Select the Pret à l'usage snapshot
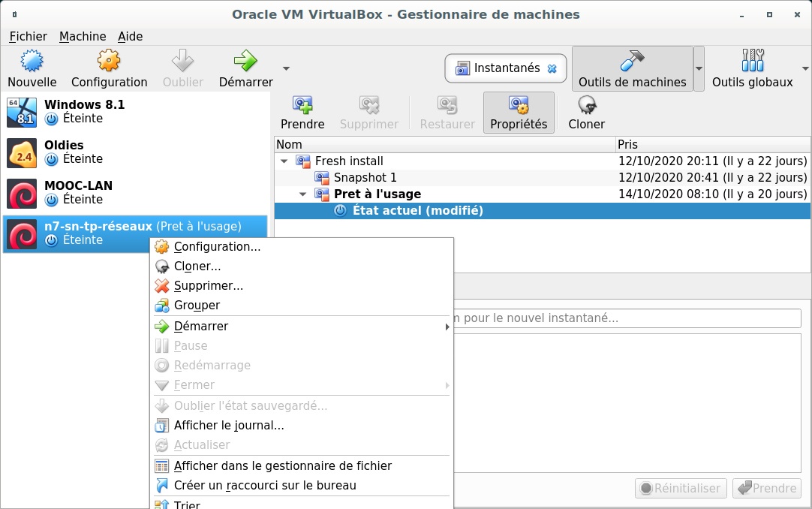 point(542,194)
